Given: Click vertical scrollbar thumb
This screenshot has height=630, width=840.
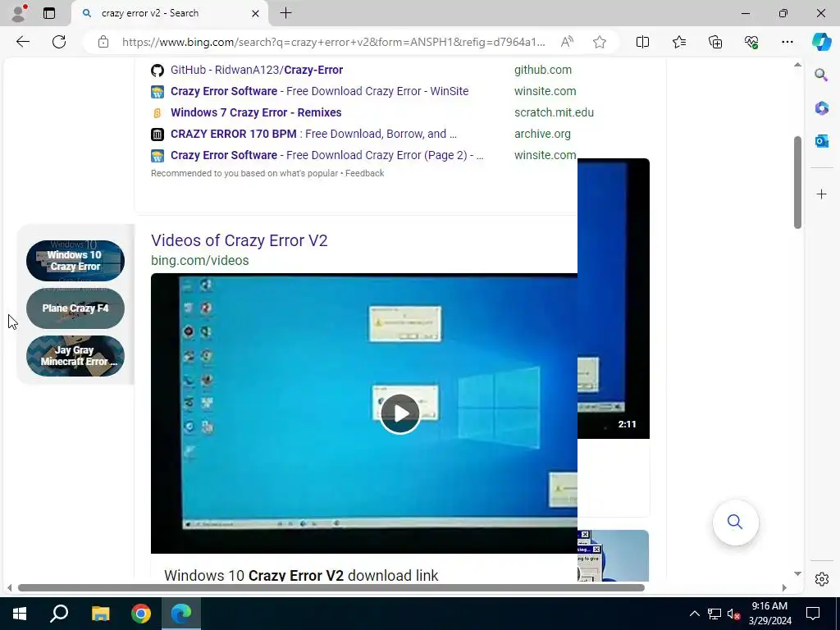Looking at the screenshot, I should [797, 182].
